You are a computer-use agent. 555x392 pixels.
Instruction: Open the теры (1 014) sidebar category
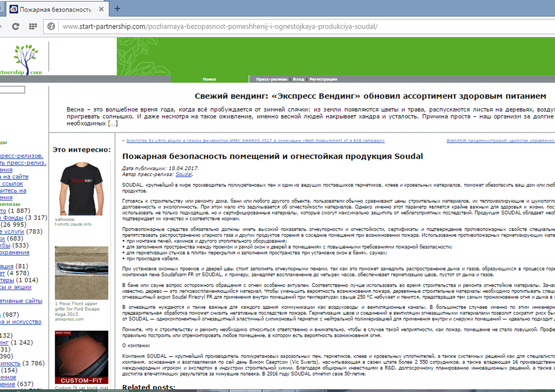coord(7,280)
